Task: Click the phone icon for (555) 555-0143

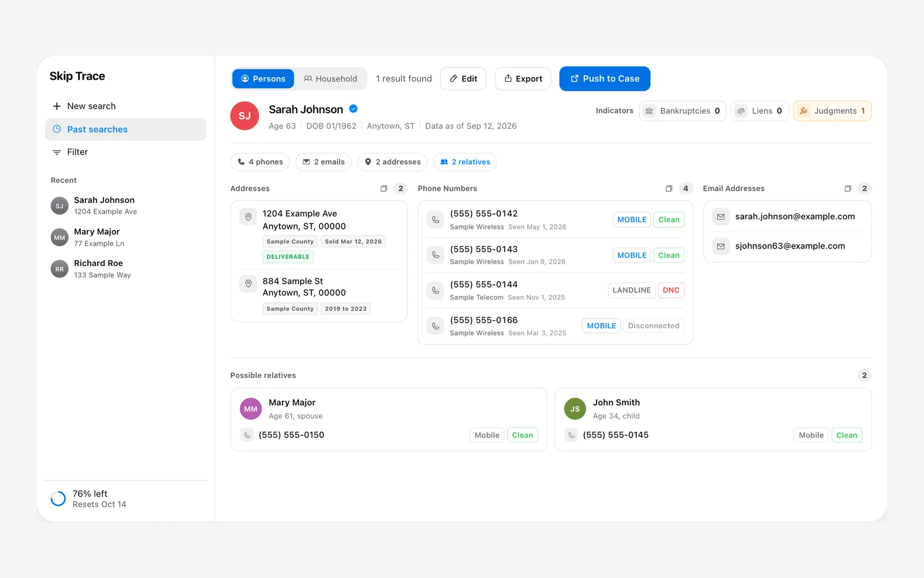Action: click(435, 255)
